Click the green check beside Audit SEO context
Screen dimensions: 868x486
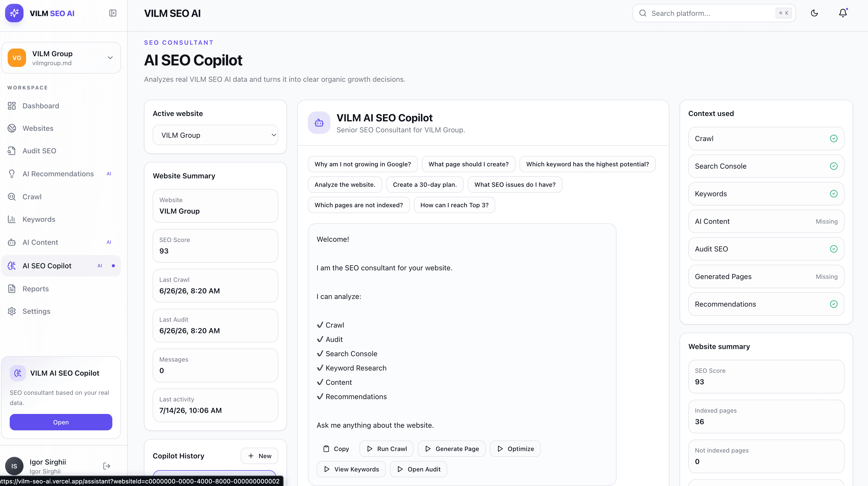tap(834, 249)
